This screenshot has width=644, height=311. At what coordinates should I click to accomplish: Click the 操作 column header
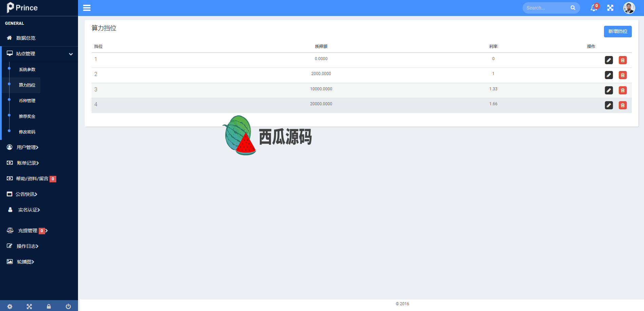coord(591,47)
